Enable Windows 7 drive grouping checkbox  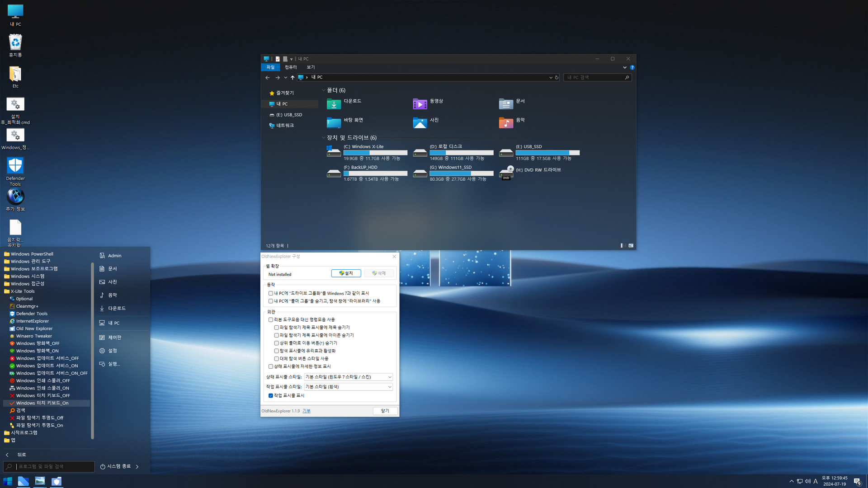pos(271,293)
